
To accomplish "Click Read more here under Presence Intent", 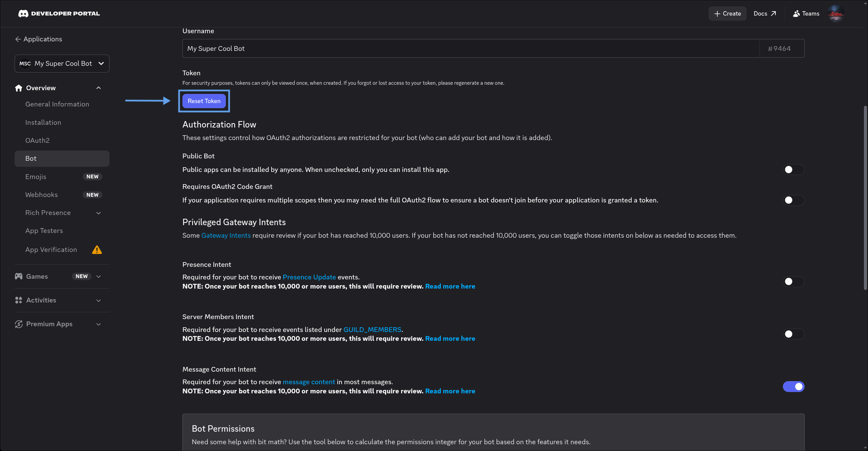I will (x=450, y=286).
